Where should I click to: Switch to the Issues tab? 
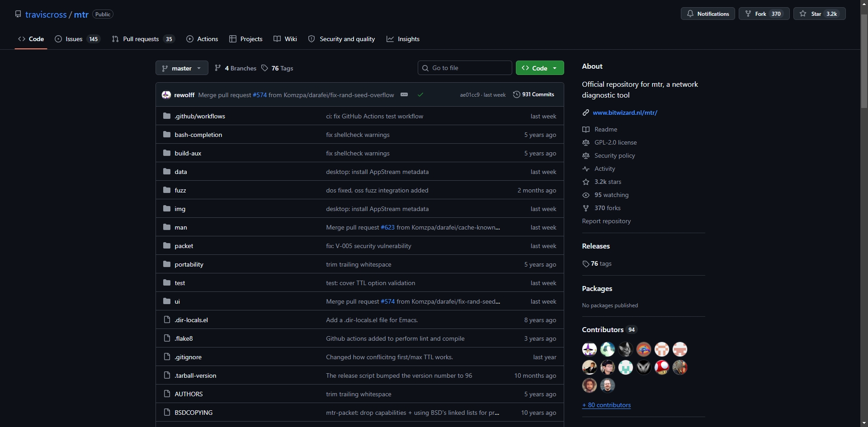point(77,39)
